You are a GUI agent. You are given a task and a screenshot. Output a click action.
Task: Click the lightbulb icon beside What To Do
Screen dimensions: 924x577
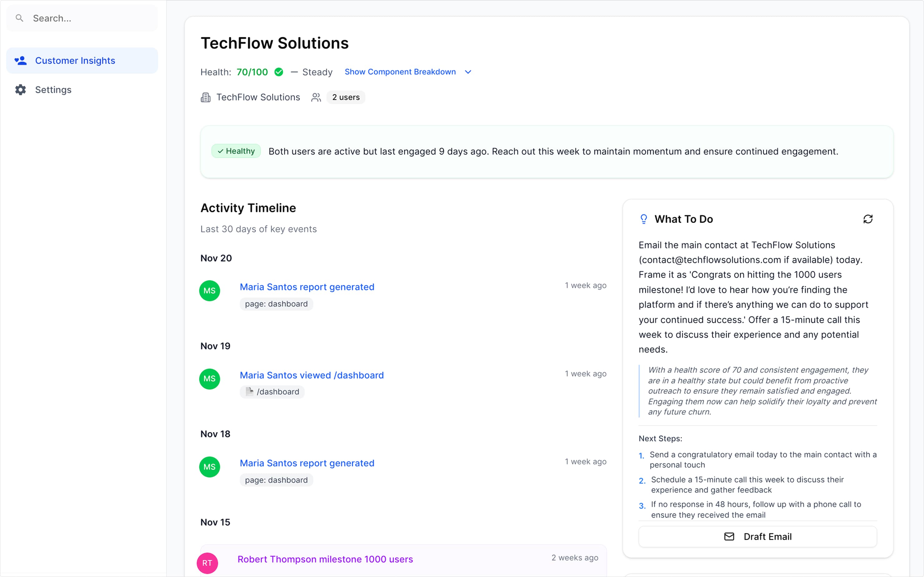click(644, 219)
